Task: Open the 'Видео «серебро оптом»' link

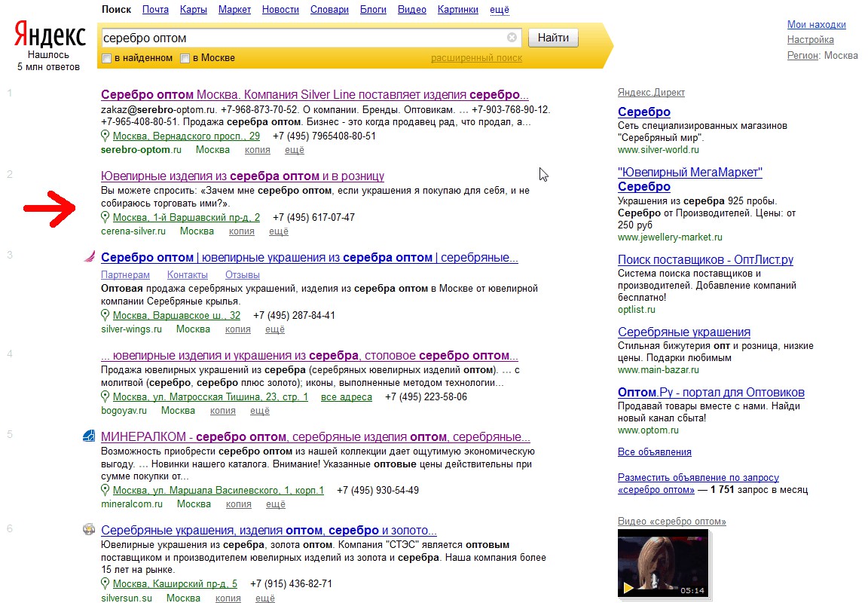Action: pyautogui.click(x=671, y=522)
